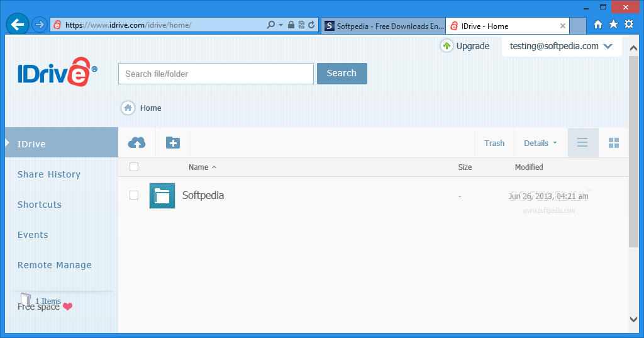This screenshot has width=644, height=338.
Task: Click the Modified column header
Action: click(529, 167)
